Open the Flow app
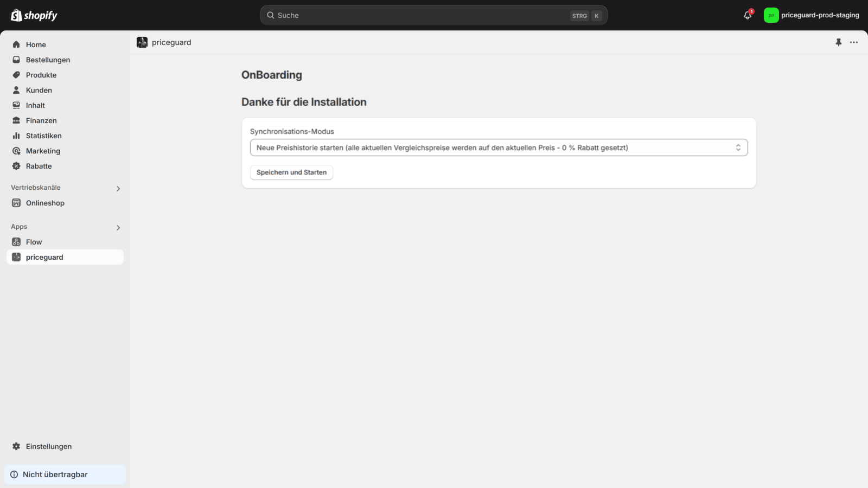868x488 pixels. [x=34, y=242]
